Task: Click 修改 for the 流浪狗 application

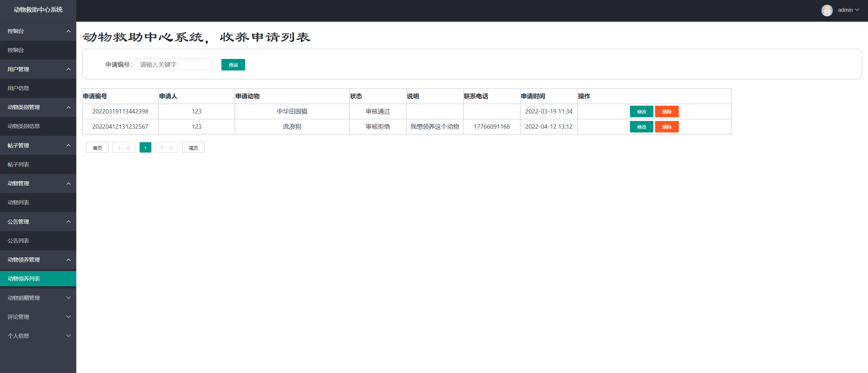Action: (641, 127)
